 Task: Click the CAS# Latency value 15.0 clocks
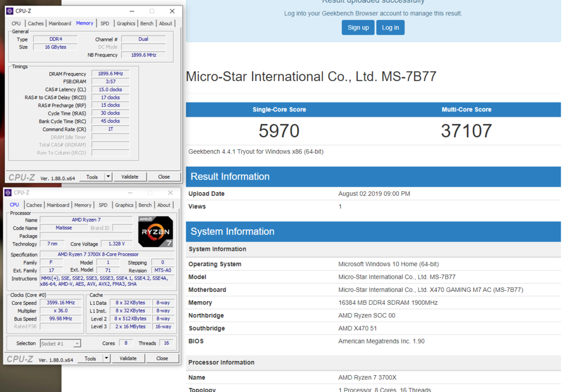coord(110,90)
